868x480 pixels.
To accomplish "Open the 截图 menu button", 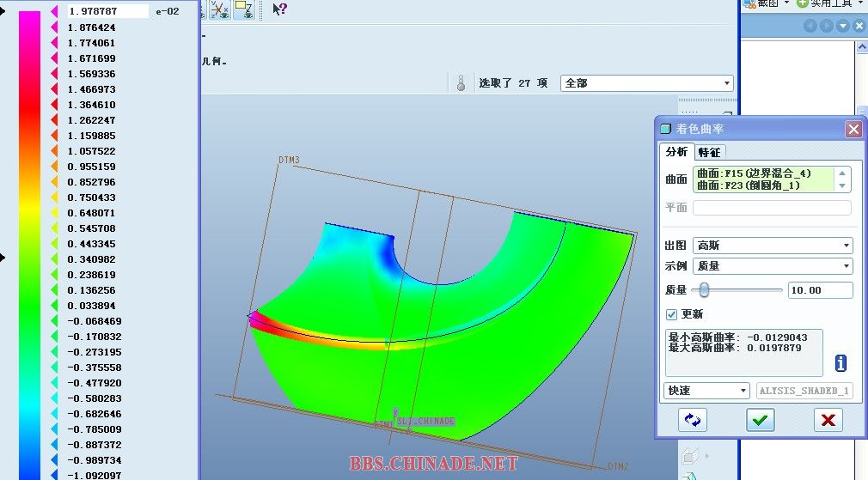I will pos(767,3).
